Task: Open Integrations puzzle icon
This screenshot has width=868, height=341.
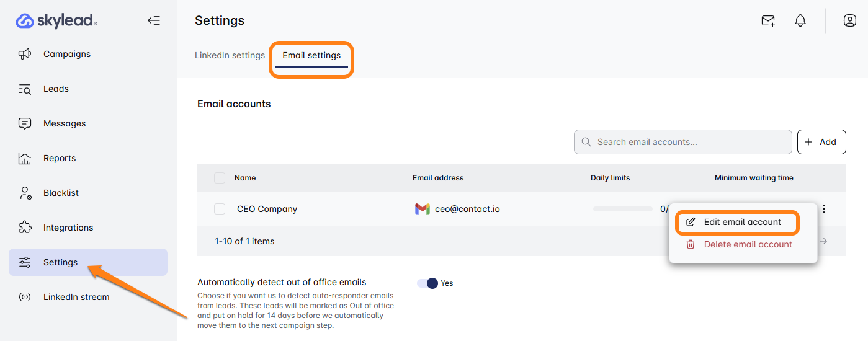Action: [25, 228]
